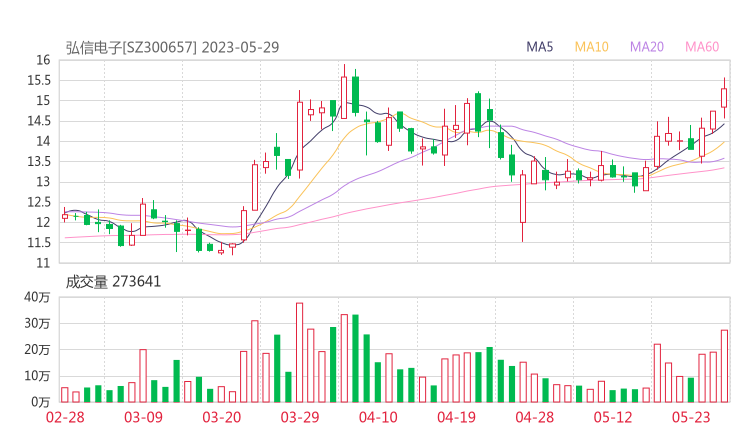The height and width of the screenshot is (440, 740).
Task: Click the 11.5 price axis label
Action: [39, 243]
